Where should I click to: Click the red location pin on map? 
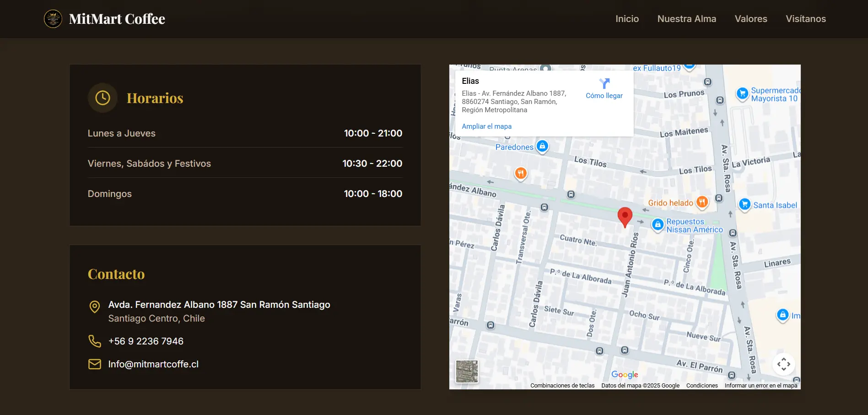625,216
